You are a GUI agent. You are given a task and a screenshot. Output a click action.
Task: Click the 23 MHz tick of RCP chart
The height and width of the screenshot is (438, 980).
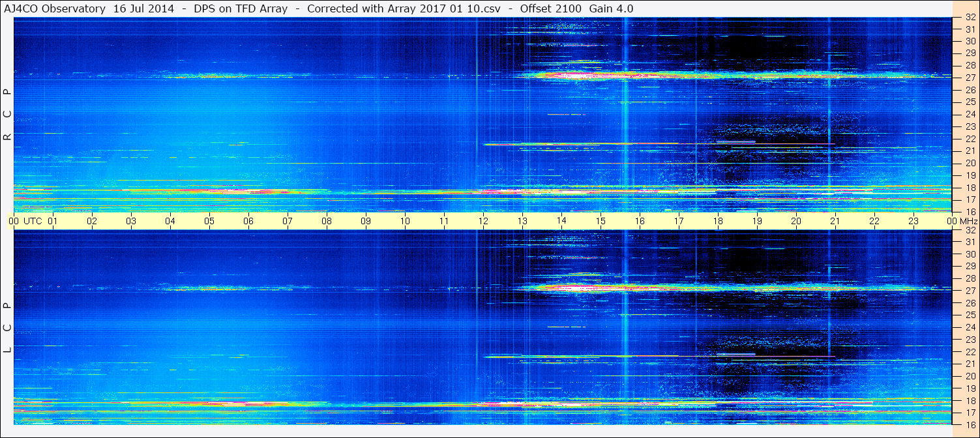[x=970, y=126]
